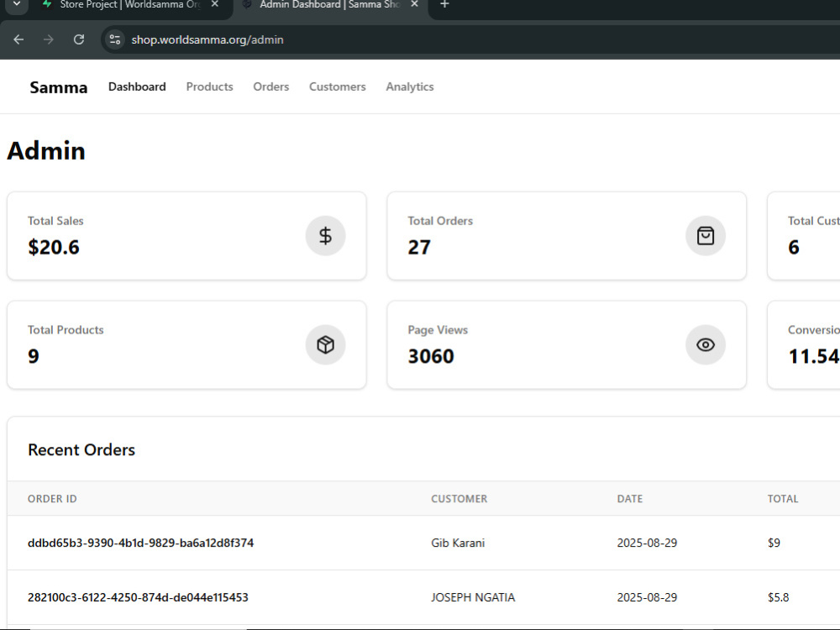Go to the Orders page
Image resolution: width=840 pixels, height=630 pixels.
271,87
